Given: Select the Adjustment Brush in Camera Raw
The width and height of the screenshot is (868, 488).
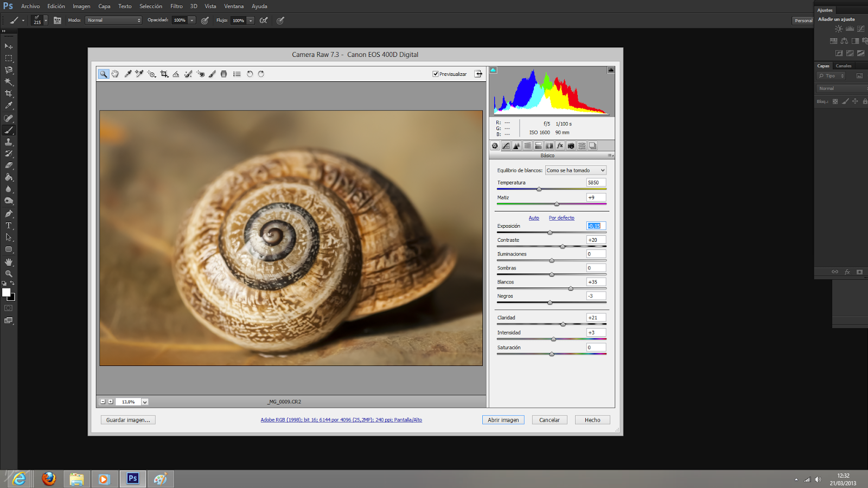Looking at the screenshot, I should tap(213, 74).
